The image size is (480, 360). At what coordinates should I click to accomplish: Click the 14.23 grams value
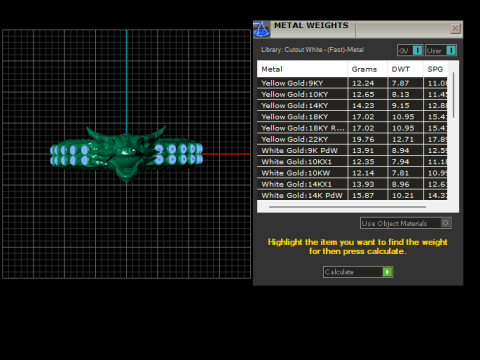[363, 106]
